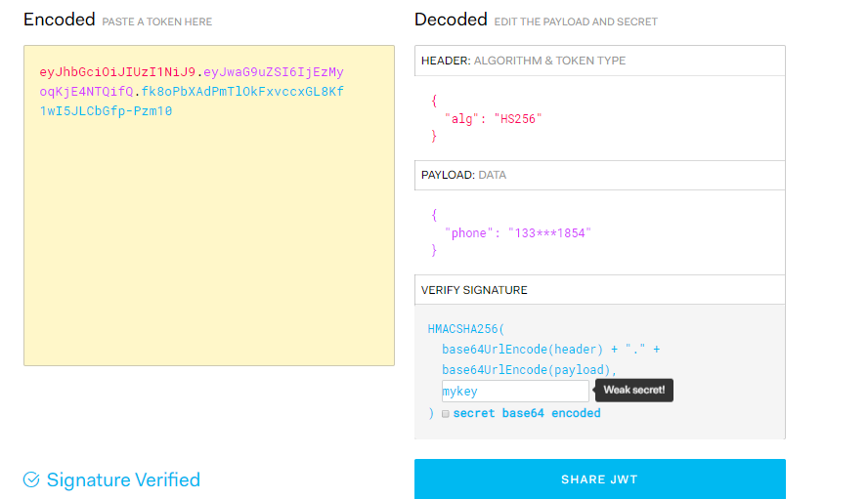Image resolution: width=868 pixels, height=499 pixels.
Task: Click the opening brace of the payload JSON
Action: tap(434, 215)
